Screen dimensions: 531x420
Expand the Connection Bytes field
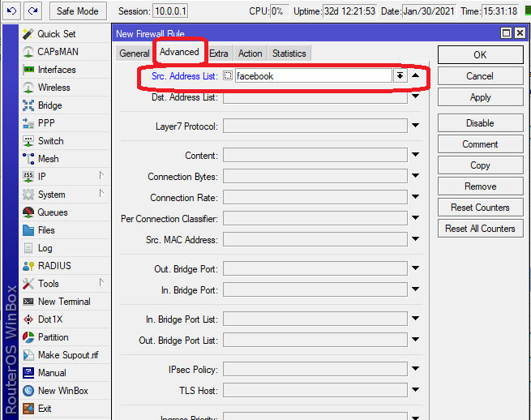tap(416, 176)
